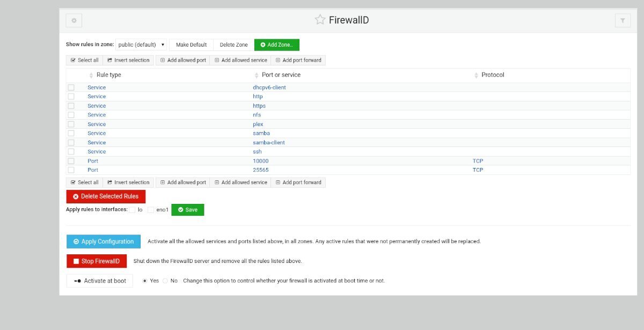The height and width of the screenshot is (330, 644).
Task: Select Yes radio for boot activation
Action: click(x=145, y=281)
